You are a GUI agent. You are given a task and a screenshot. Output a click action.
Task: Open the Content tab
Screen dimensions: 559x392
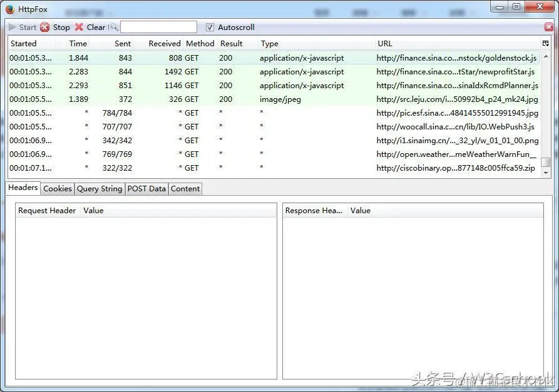pos(185,189)
